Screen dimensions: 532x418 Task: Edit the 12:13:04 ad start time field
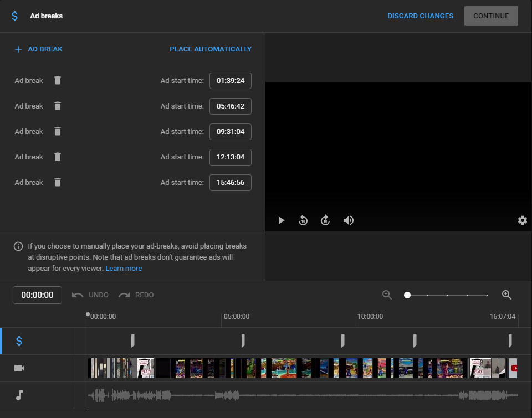click(x=231, y=157)
